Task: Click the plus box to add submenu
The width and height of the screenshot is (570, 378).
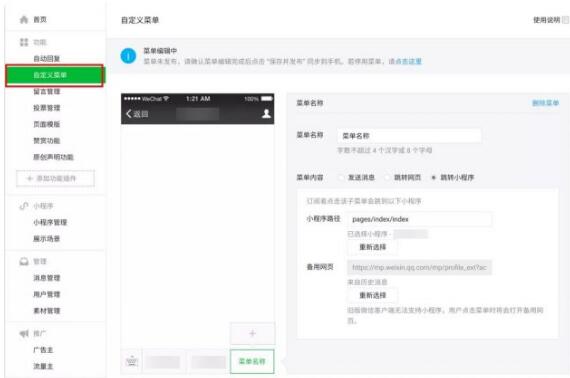Action: tap(252, 333)
